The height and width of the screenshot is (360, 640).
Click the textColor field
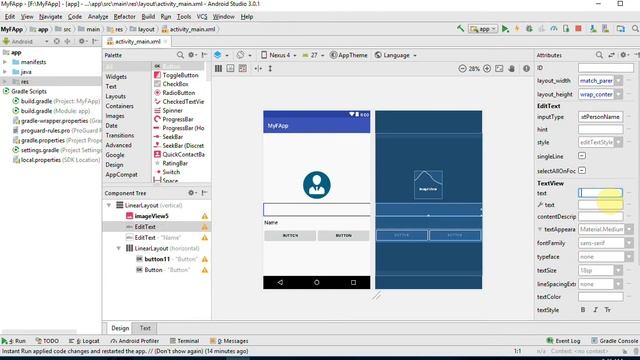600,297
